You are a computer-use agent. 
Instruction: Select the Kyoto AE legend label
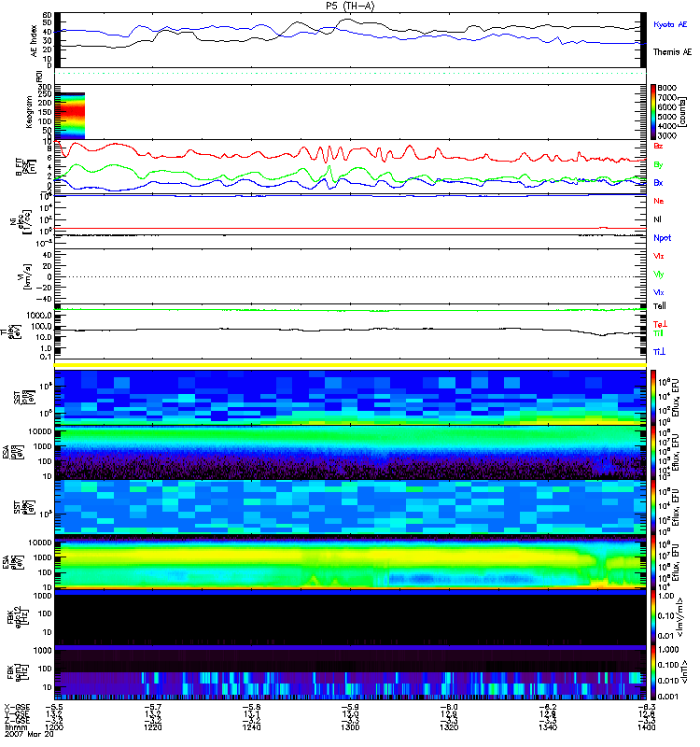[670, 24]
